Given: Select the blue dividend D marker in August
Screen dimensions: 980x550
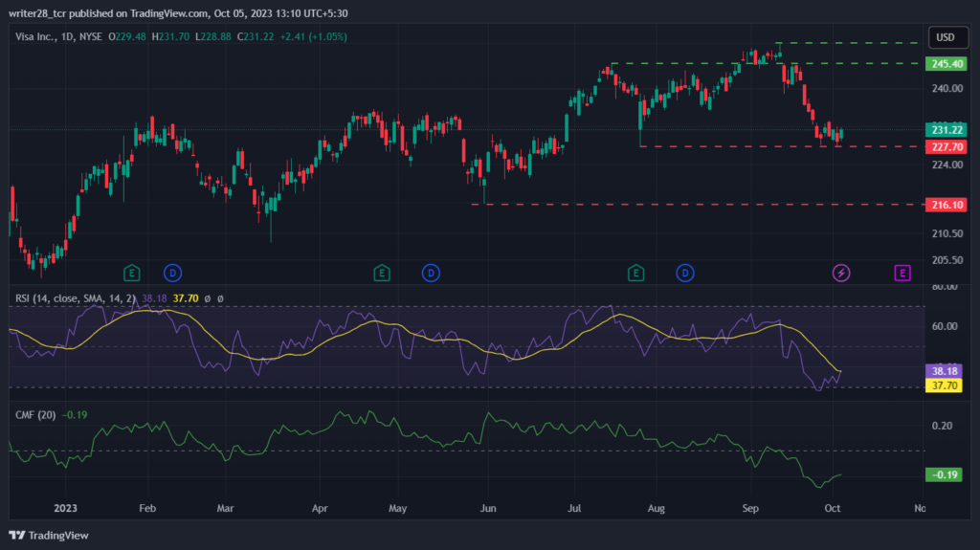Looking at the screenshot, I should 685,274.
